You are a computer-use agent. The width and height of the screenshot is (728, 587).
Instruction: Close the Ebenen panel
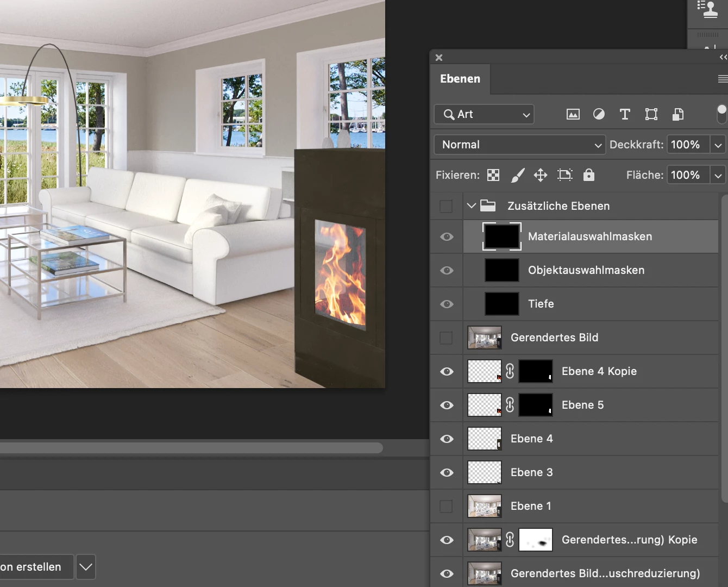pos(439,58)
